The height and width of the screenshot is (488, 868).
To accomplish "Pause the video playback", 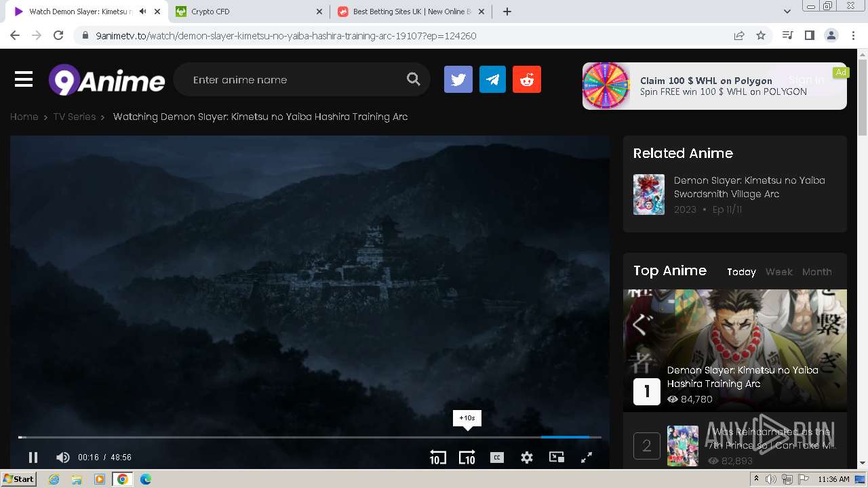I will [33, 457].
